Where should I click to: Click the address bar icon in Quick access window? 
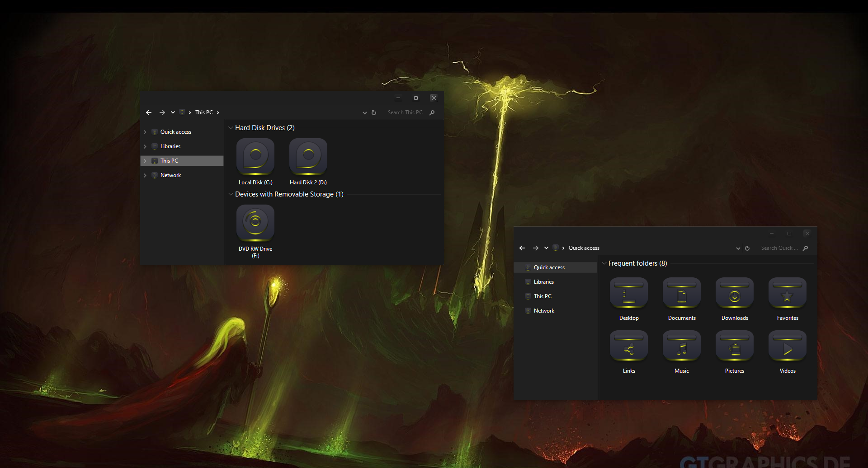tap(556, 248)
